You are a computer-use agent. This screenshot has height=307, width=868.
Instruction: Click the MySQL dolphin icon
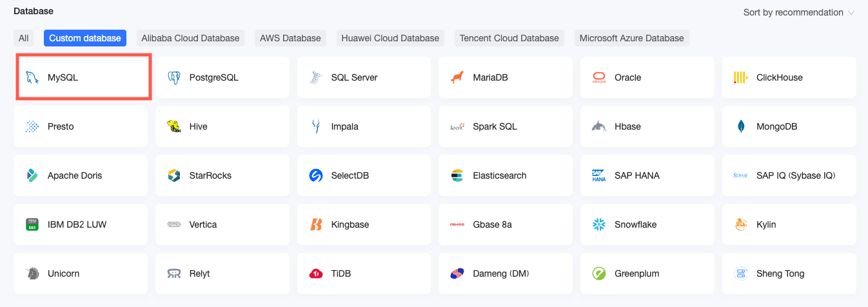click(32, 77)
